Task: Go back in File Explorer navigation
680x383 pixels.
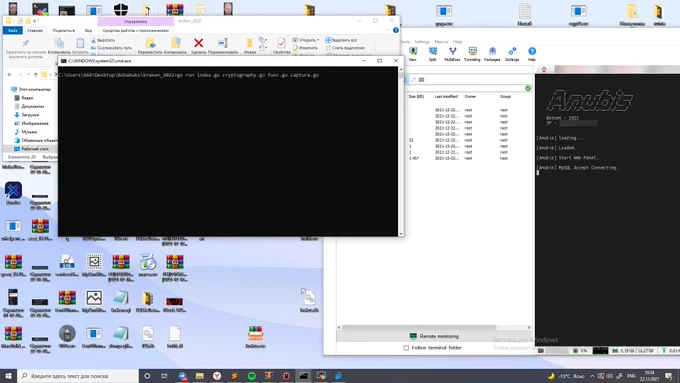Action: tap(10, 75)
